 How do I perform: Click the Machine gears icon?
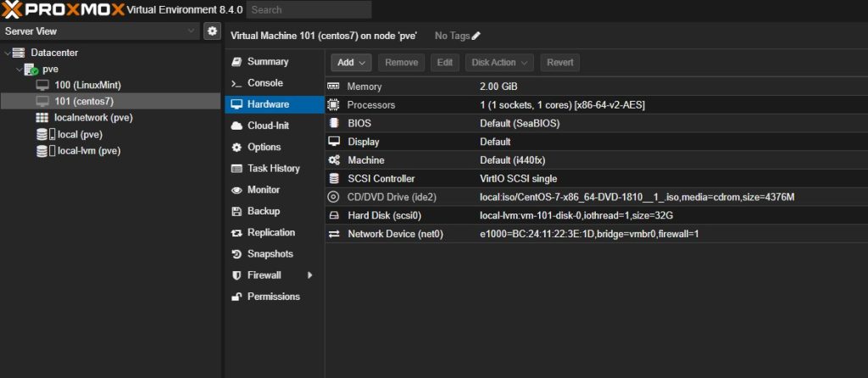pyautogui.click(x=333, y=160)
